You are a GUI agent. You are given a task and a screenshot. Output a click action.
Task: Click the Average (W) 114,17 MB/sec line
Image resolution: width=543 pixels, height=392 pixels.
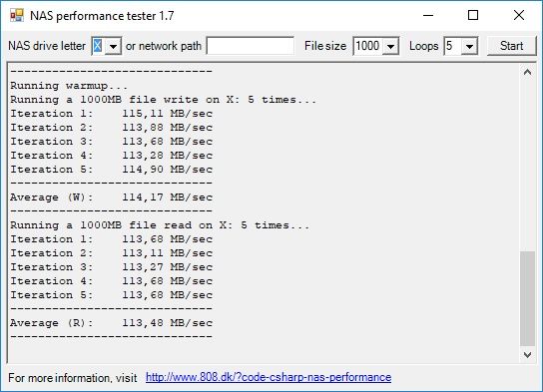pyautogui.click(x=111, y=197)
